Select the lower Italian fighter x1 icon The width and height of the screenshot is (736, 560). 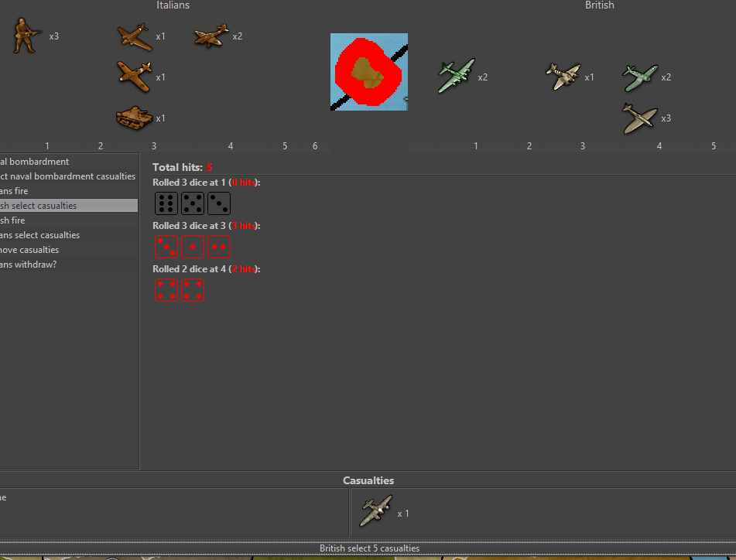(x=137, y=76)
